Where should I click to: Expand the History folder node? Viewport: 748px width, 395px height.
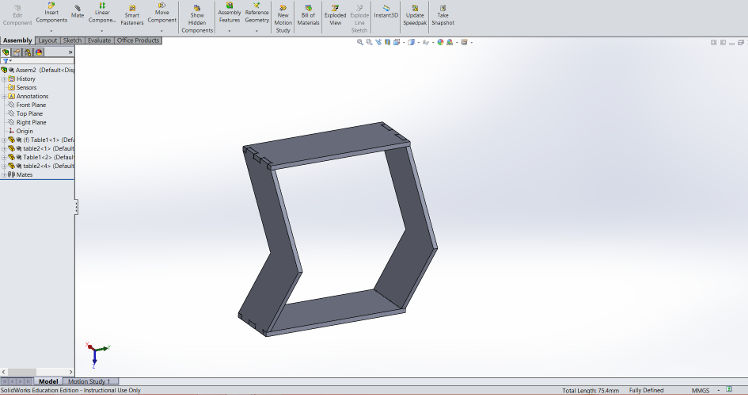(x=4, y=79)
